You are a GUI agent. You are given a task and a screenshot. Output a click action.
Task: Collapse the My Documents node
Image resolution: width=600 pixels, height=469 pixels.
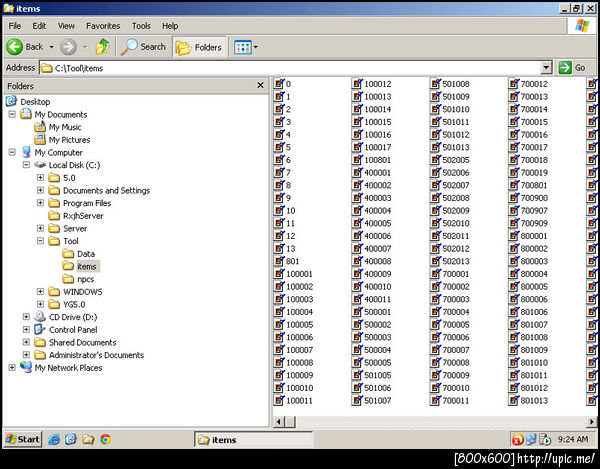pos(12,114)
